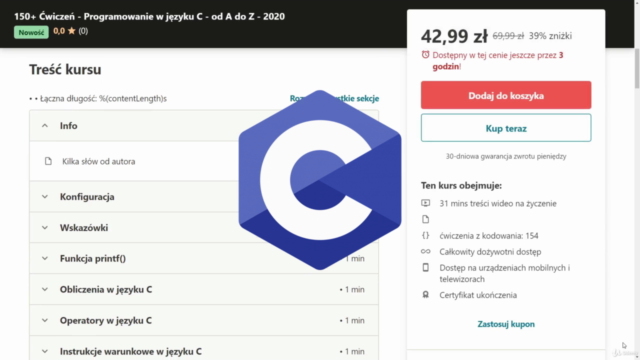Add the course to cart with Dodaj do koszyka
The image size is (640, 360).
506,95
